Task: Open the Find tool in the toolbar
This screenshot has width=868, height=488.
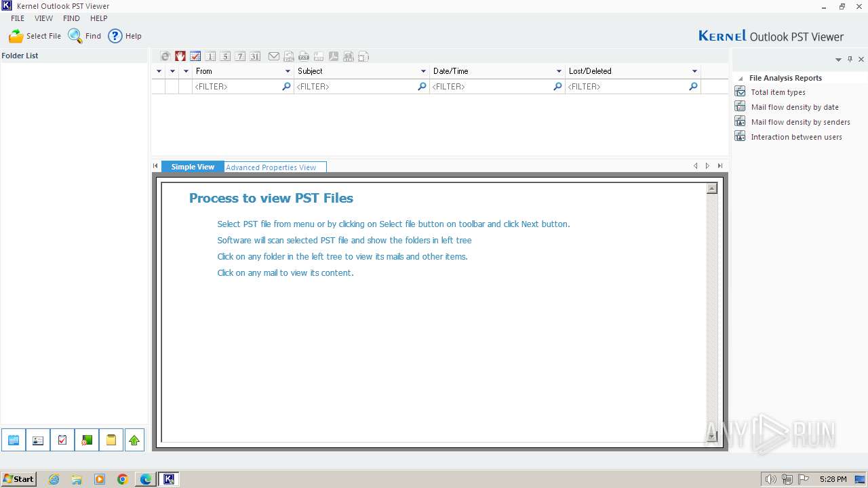Action: click(85, 36)
